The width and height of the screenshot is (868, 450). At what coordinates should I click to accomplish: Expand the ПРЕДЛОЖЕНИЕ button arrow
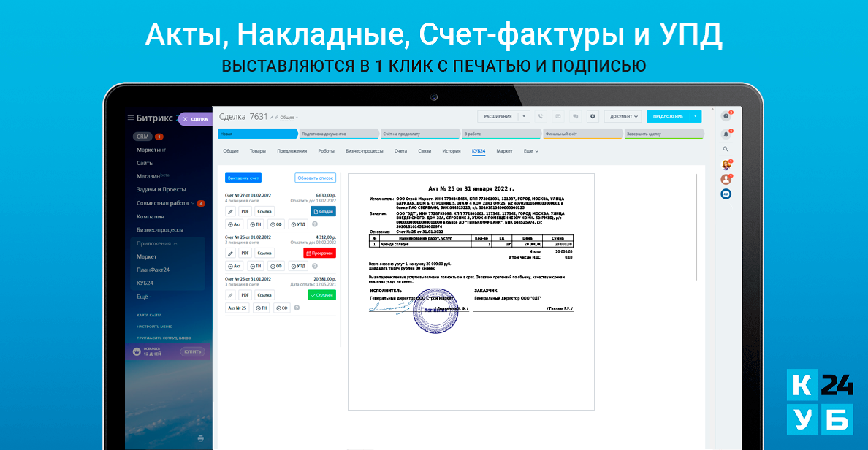[x=696, y=116]
